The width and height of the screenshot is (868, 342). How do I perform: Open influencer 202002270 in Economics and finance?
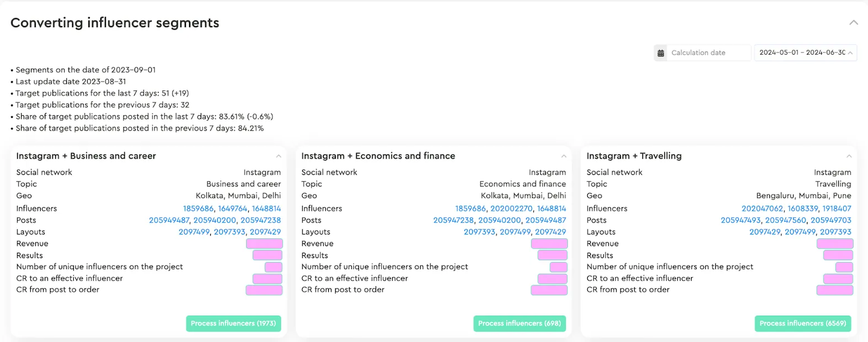click(x=511, y=209)
